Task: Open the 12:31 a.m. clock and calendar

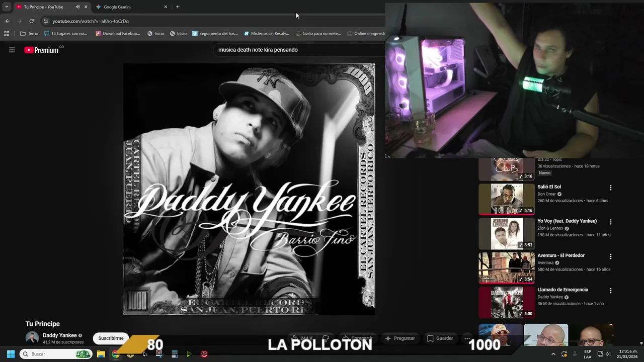Action: coord(628,354)
